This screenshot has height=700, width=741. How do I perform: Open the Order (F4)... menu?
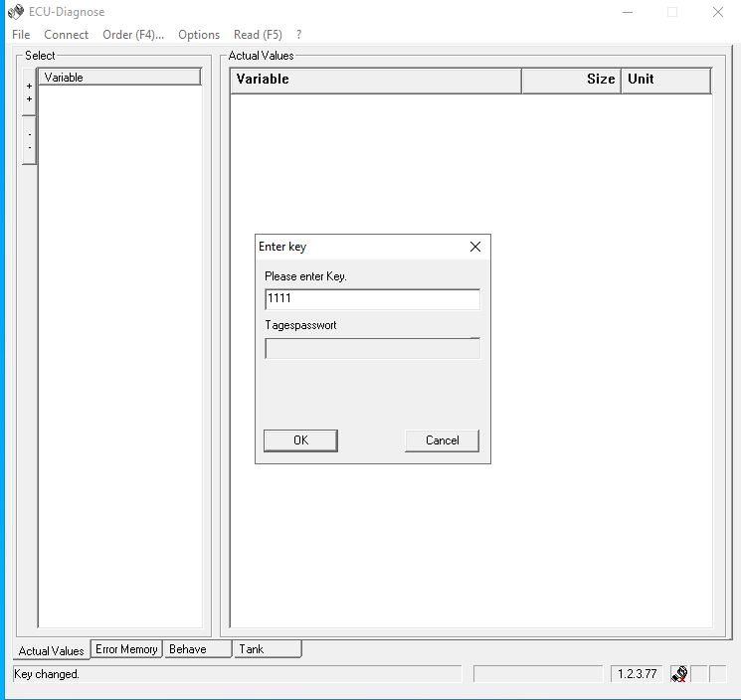[133, 35]
